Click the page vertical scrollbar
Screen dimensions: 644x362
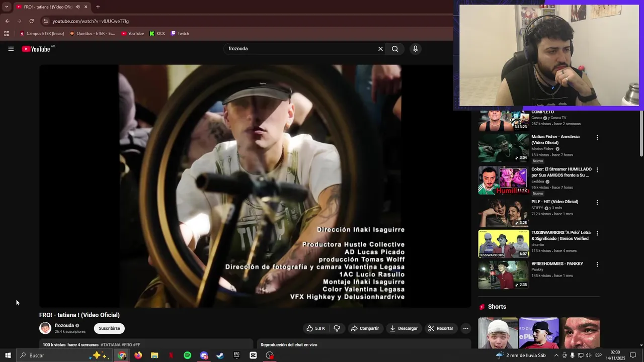[641, 133]
